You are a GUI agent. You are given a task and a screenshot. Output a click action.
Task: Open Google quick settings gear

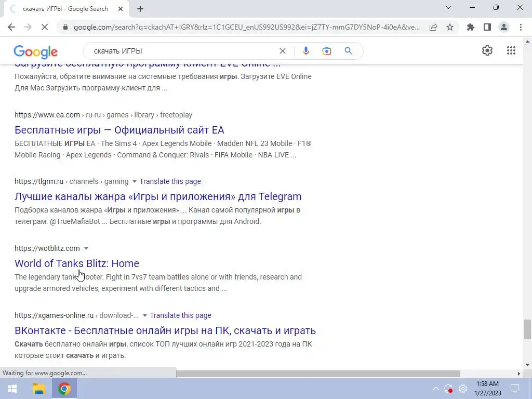click(487, 50)
